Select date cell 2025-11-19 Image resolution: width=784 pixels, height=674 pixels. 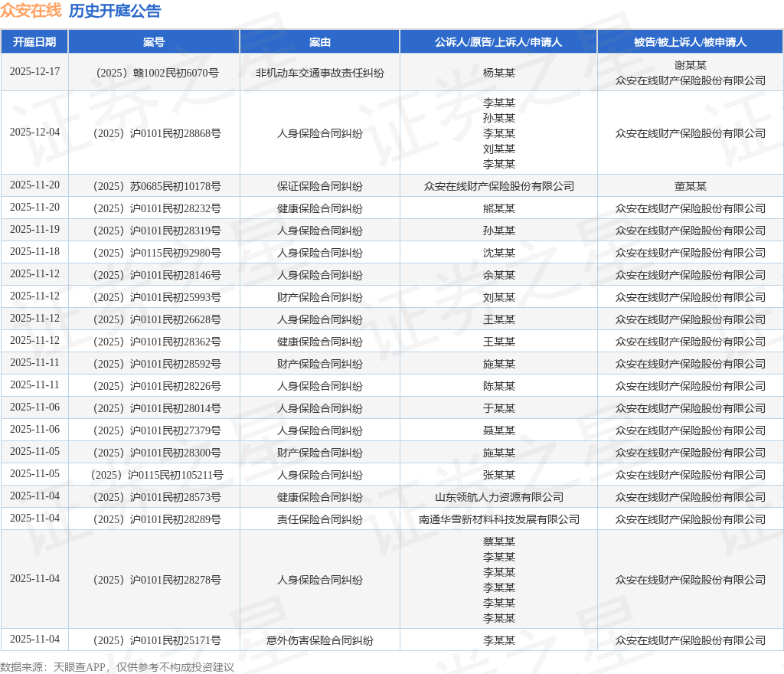click(x=34, y=230)
